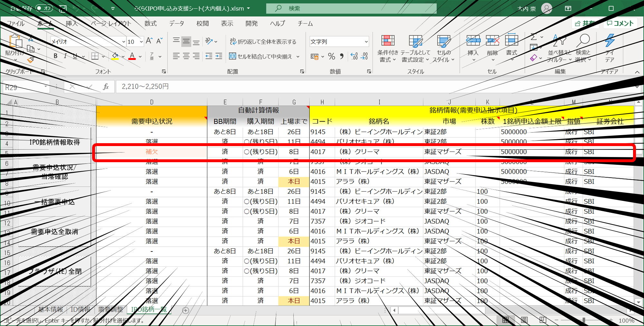Image resolution: width=644 pixels, height=326 pixels.
Task: Select cell with 補欠 status
Action: [151, 152]
